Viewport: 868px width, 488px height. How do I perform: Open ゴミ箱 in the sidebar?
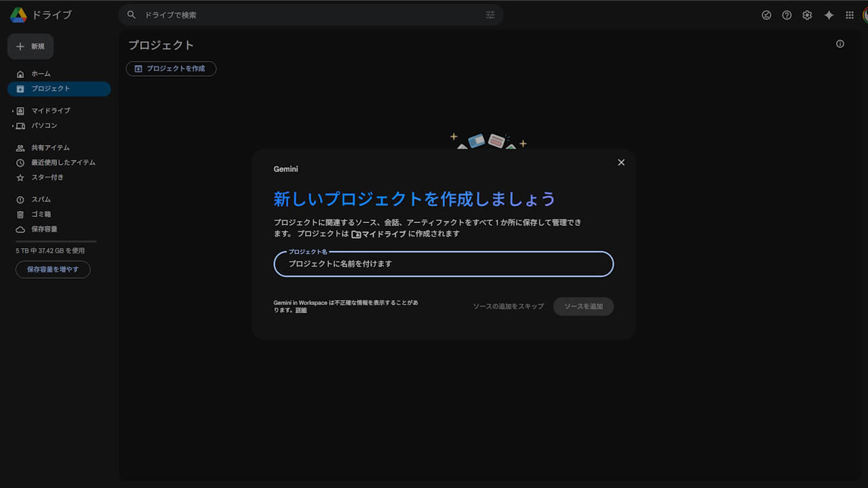click(x=59, y=214)
